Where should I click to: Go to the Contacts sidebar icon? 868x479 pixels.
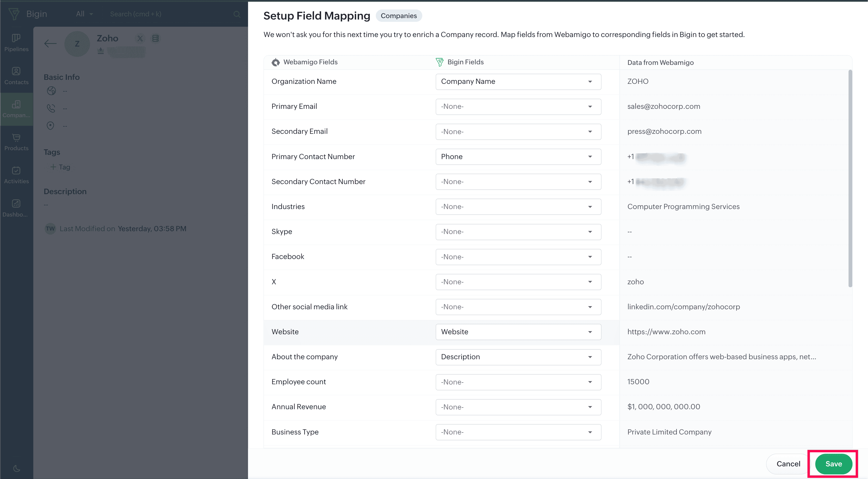click(x=16, y=76)
